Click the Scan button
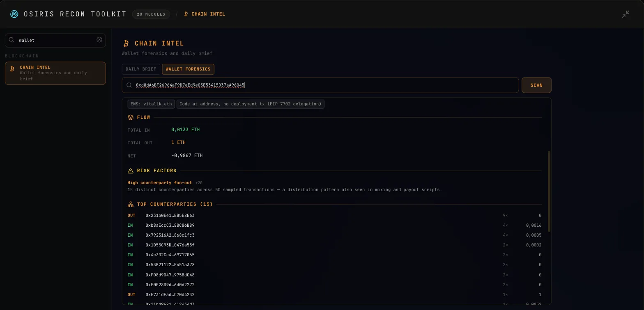The height and width of the screenshot is (310, 644). (536, 85)
